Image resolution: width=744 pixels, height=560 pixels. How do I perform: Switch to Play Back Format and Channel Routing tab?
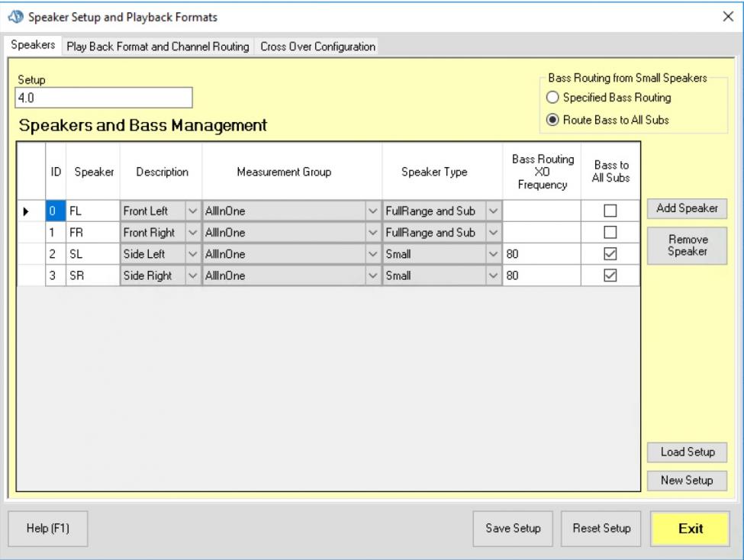pyautogui.click(x=158, y=47)
